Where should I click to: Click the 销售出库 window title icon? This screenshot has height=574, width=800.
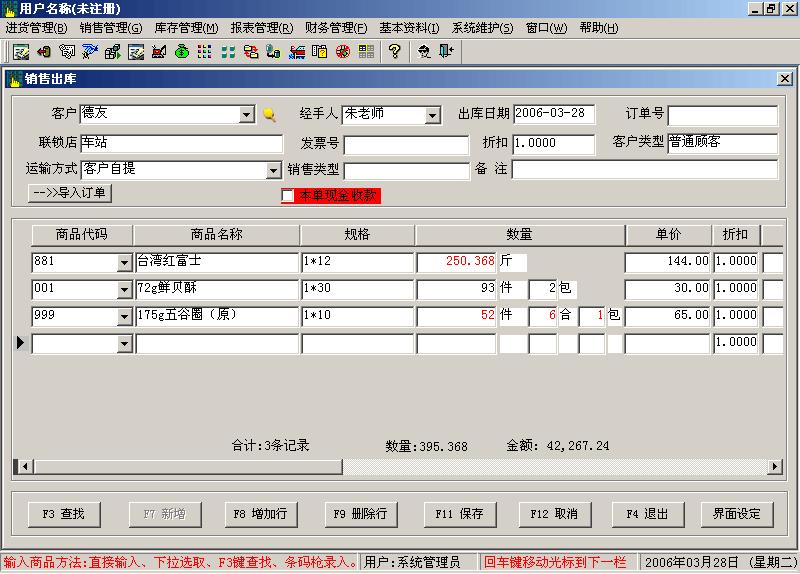coord(15,79)
